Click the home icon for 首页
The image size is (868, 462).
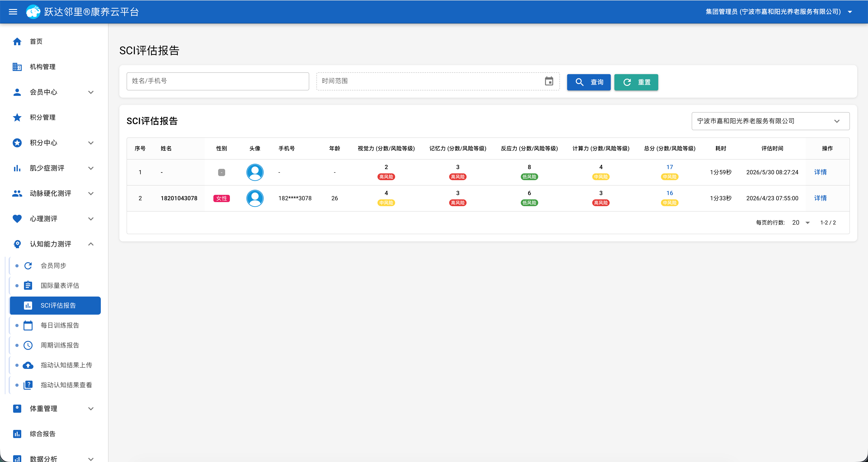point(17,41)
